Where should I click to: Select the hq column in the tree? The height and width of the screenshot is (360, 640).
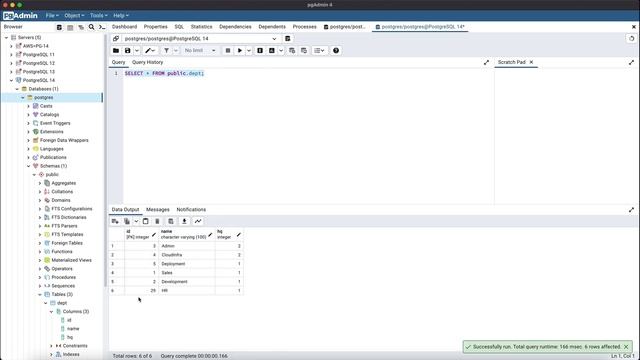(x=70, y=338)
